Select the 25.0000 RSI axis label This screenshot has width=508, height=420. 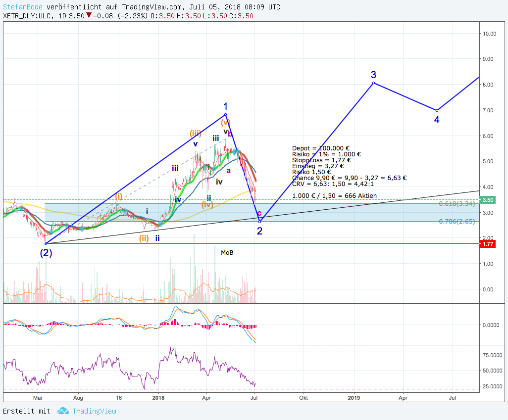tap(492, 386)
